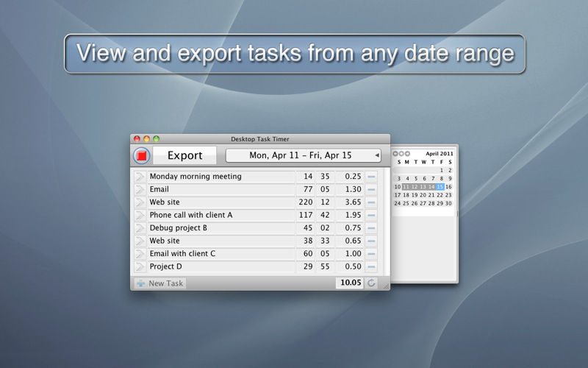Start timer for Web site row showing 38 minutes
The image size is (588, 368).
140,241
